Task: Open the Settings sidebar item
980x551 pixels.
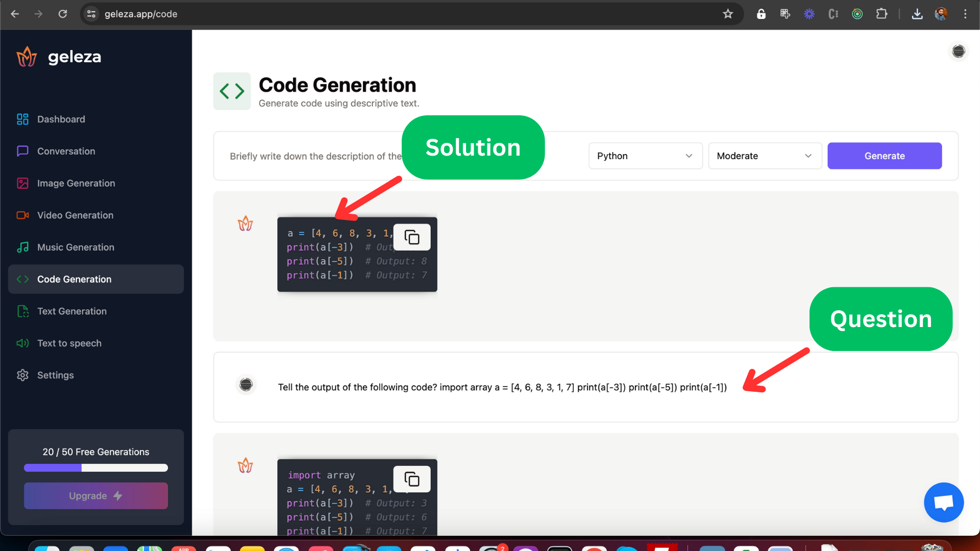Action: click(x=55, y=375)
